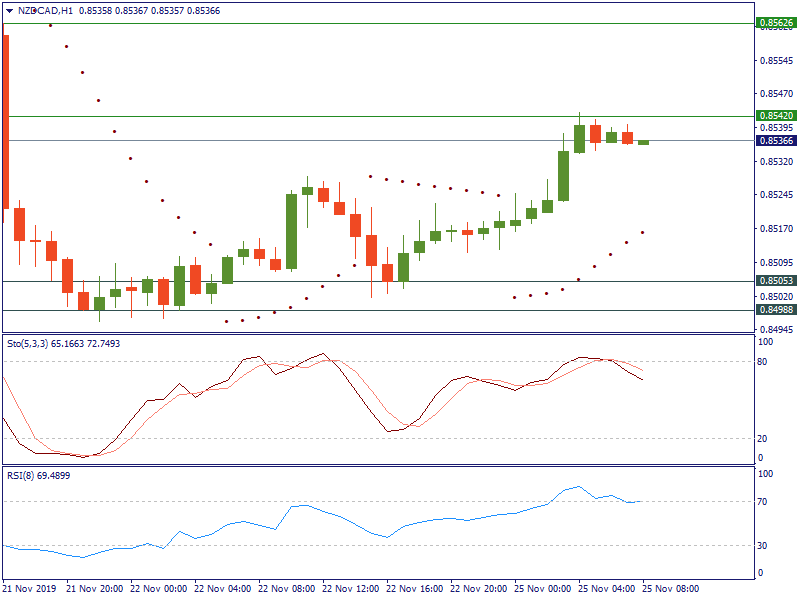Click the RSI(8) indicator label

20,475
